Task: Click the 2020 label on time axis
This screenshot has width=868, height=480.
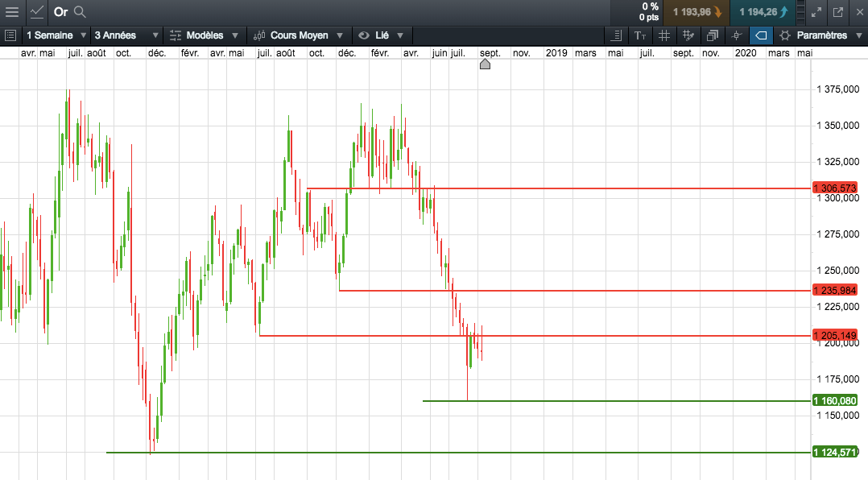Action: click(746, 53)
